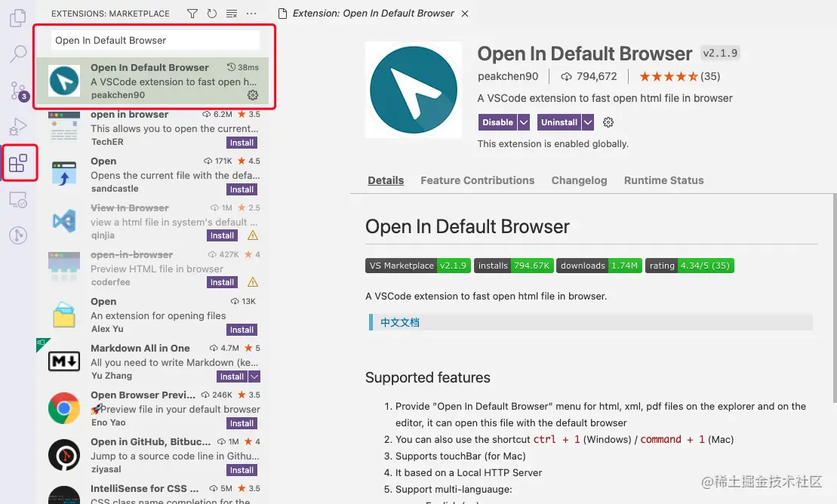Screen dimensions: 837x504
Task: Switch to the Feature Contributions tab
Action: 477,180
